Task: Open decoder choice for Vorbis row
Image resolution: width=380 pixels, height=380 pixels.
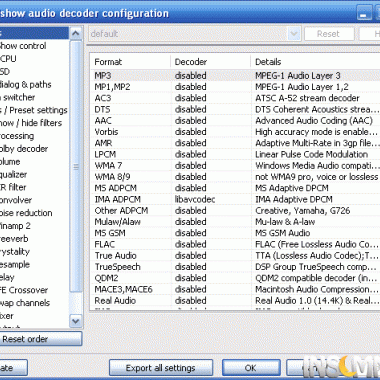Action: (x=191, y=132)
